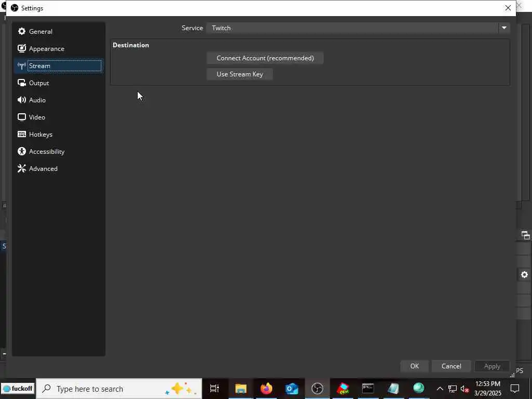The height and width of the screenshot is (399, 532).
Task: Click the taskbar clock showing 12:53 PM
Action: 487,389
